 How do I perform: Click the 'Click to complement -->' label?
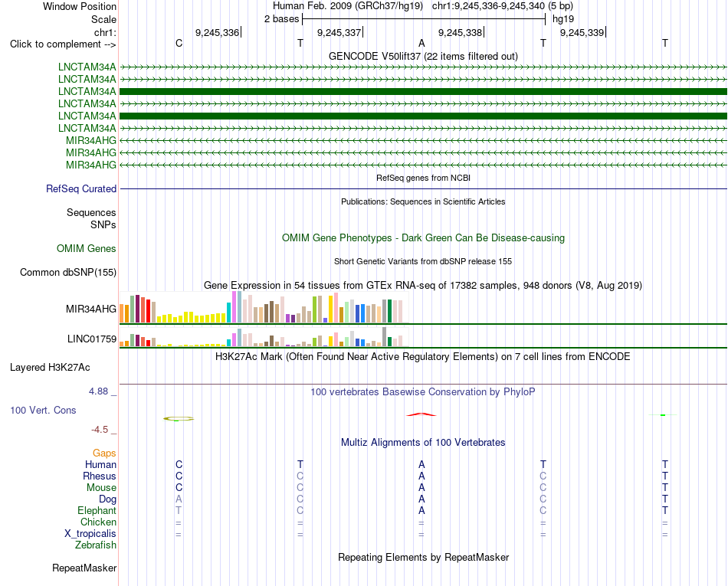(63, 44)
